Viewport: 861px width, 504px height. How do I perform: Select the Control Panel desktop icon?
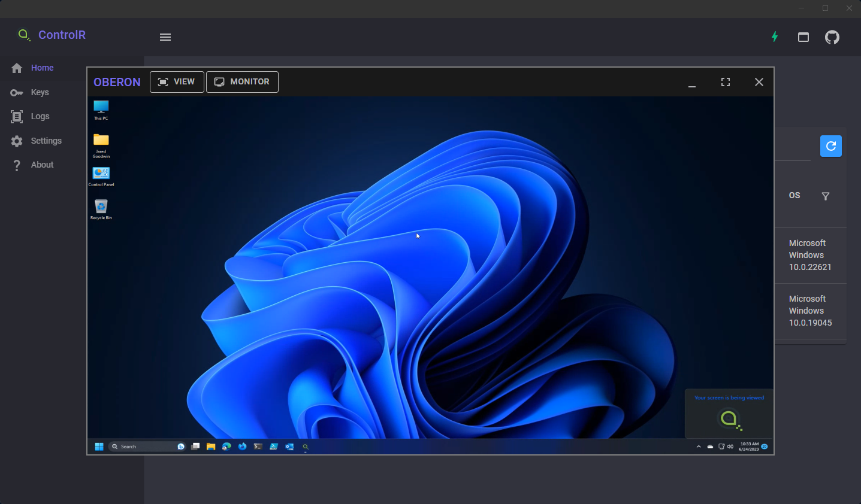pyautogui.click(x=101, y=177)
